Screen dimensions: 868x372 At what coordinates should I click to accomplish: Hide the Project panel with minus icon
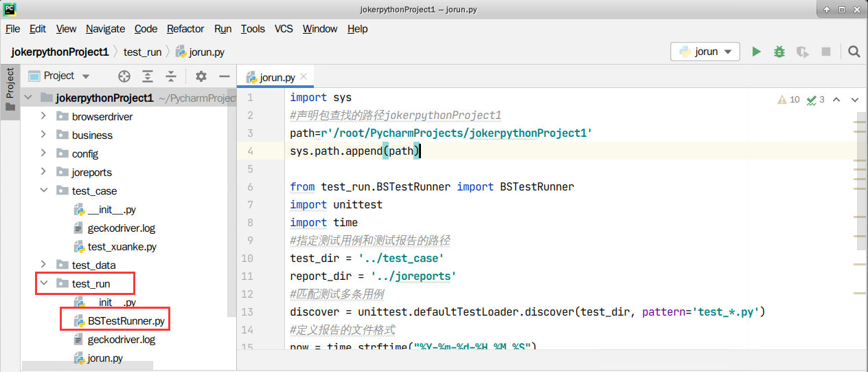coord(224,76)
